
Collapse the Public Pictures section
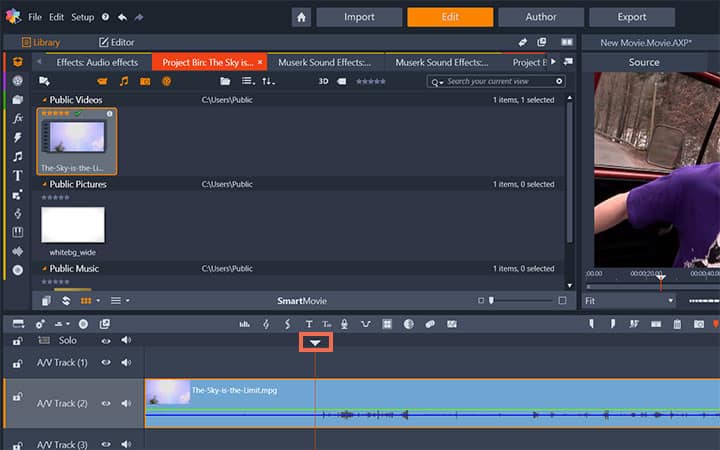click(45, 184)
